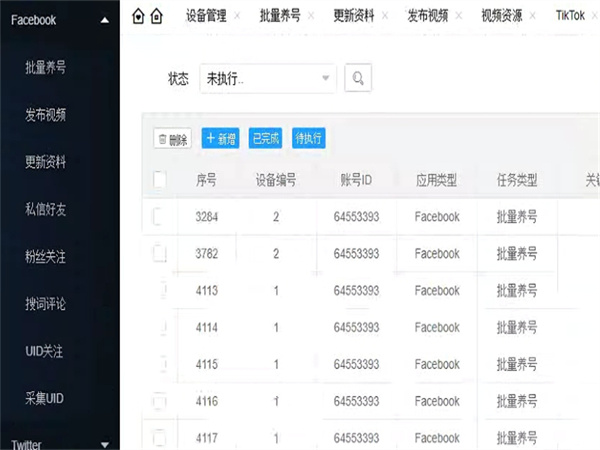Image resolution: width=600 pixels, height=450 pixels.
Task: Click the search magnifier icon button
Action: [358, 78]
